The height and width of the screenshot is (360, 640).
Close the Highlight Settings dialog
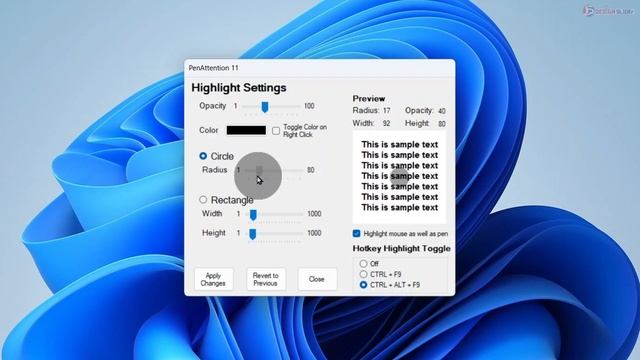pyautogui.click(x=317, y=279)
